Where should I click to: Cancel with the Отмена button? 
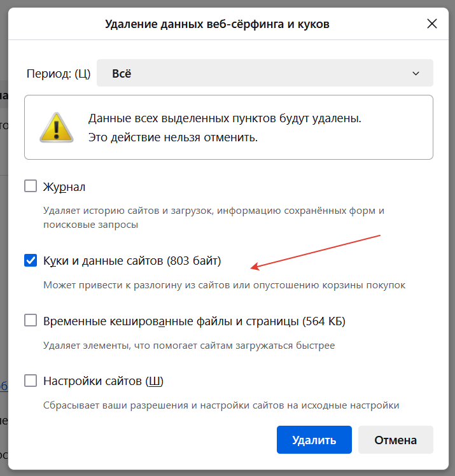396,440
